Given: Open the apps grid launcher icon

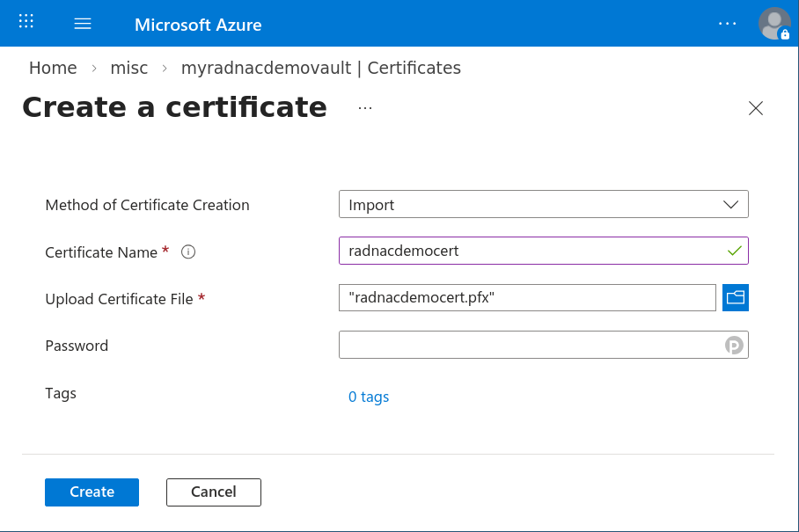Looking at the screenshot, I should click(x=26, y=21).
